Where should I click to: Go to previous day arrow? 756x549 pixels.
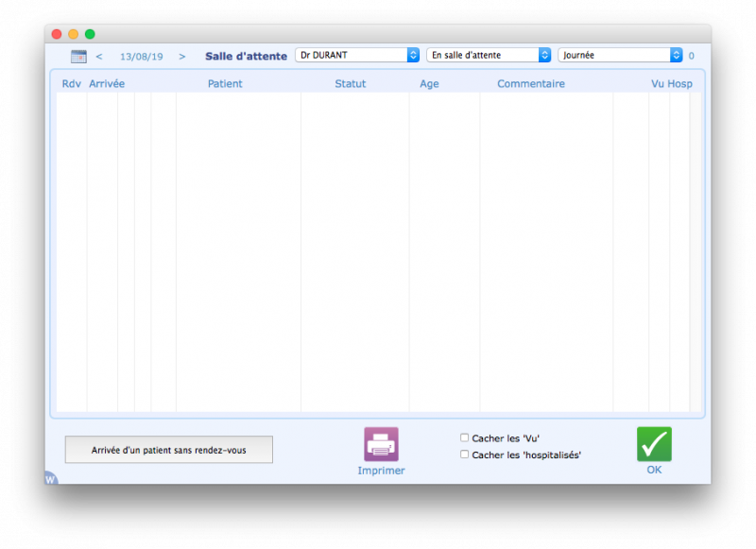click(99, 57)
